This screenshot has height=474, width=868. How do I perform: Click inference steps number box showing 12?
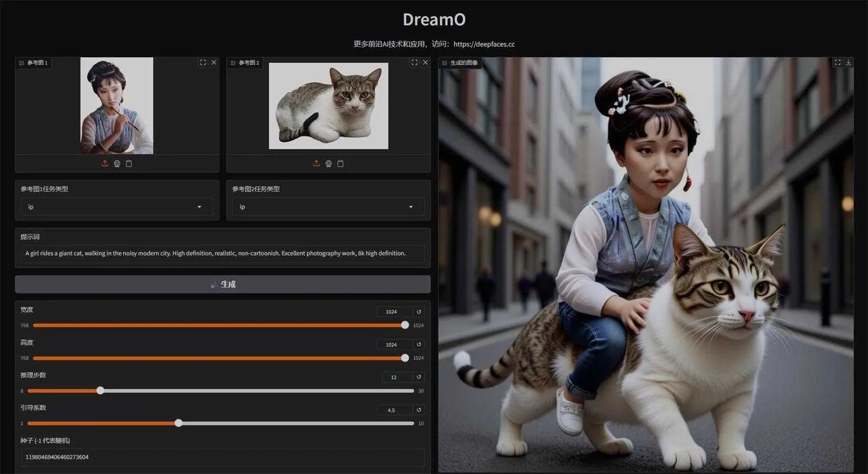point(397,377)
